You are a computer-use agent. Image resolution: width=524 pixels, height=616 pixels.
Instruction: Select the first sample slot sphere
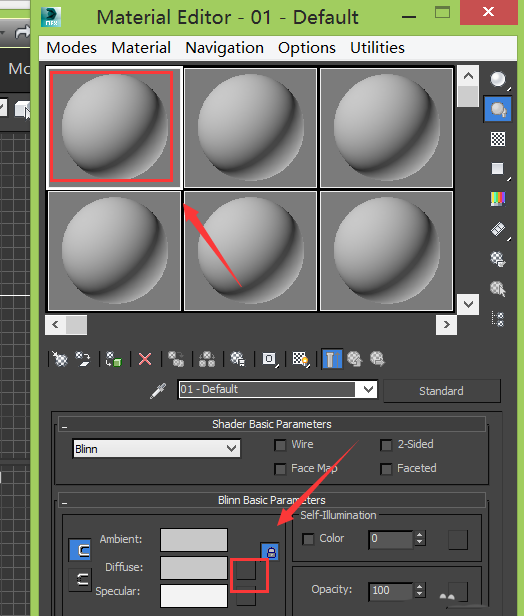(114, 127)
